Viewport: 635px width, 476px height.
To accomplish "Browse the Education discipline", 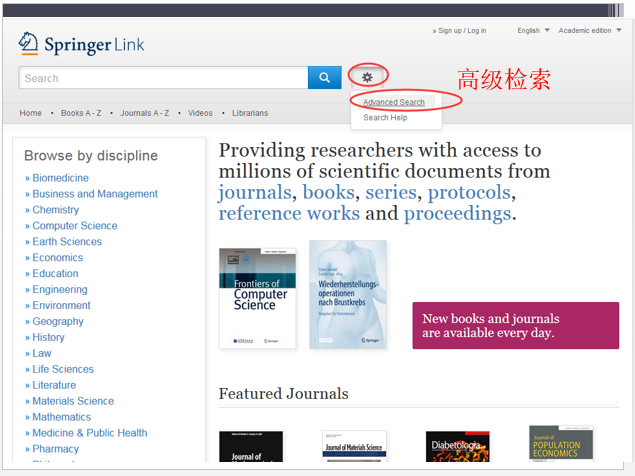I will 55,273.
